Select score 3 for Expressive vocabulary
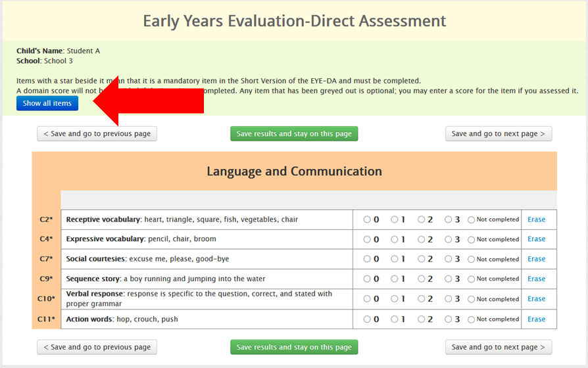Screen dimensions: 588x368 pos(448,239)
